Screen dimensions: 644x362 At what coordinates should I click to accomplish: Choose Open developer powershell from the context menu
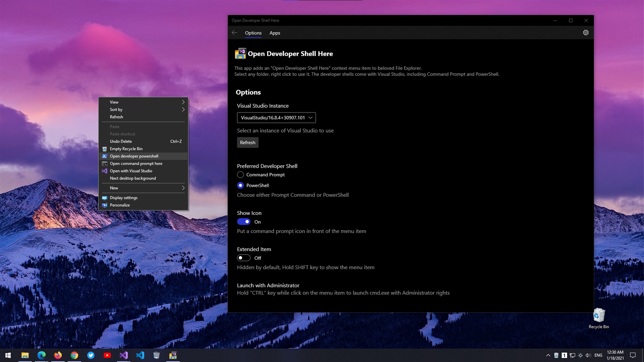pos(134,156)
